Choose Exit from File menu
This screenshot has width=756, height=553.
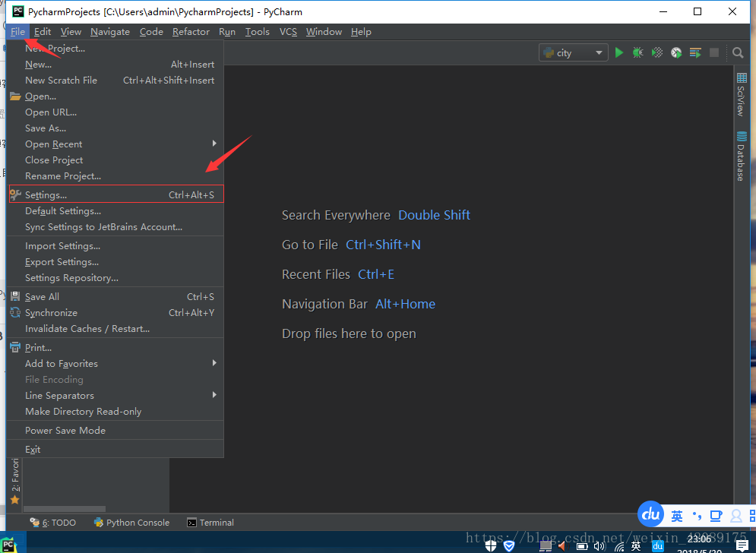(x=115, y=450)
